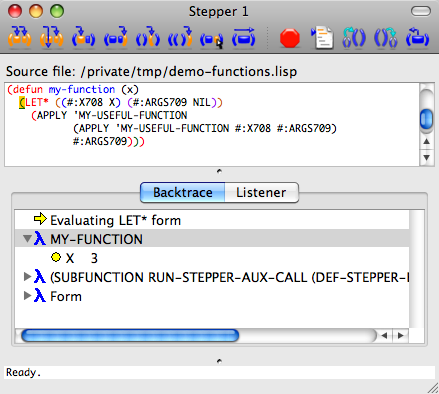Click the yellow arrow beside Evaluating LET* form
Image resolution: width=439 pixels, height=394 pixels.
click(x=40, y=219)
